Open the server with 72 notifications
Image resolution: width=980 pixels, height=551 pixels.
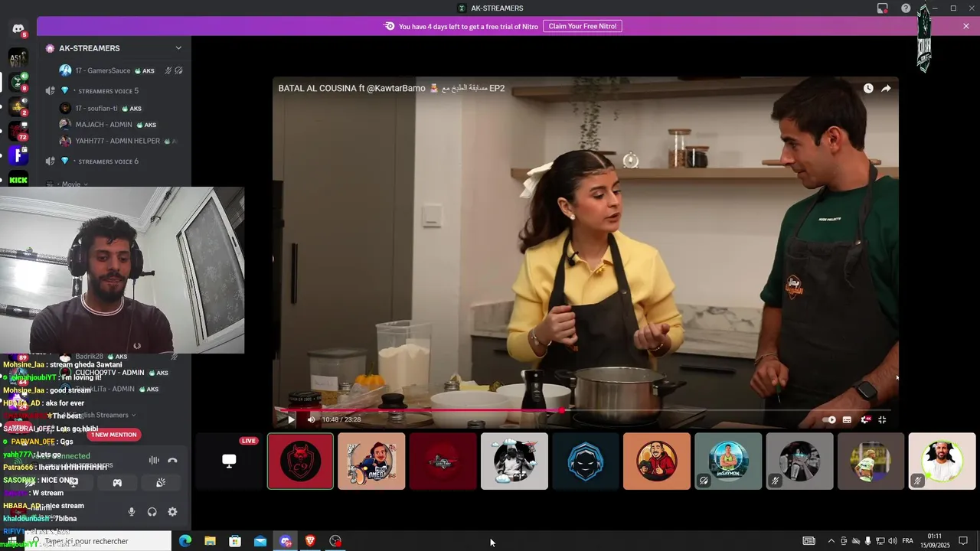(18, 131)
